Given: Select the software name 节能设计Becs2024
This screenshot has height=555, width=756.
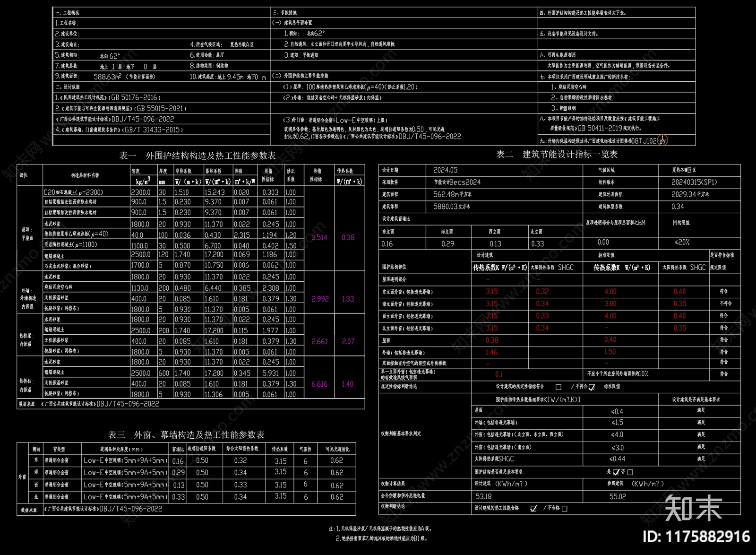Looking at the screenshot, I should click(457, 182).
